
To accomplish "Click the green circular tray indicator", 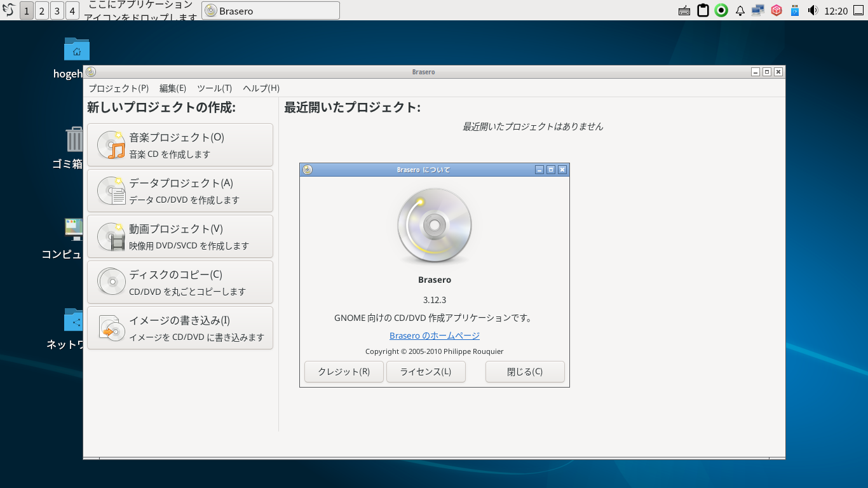I will pyautogui.click(x=721, y=11).
